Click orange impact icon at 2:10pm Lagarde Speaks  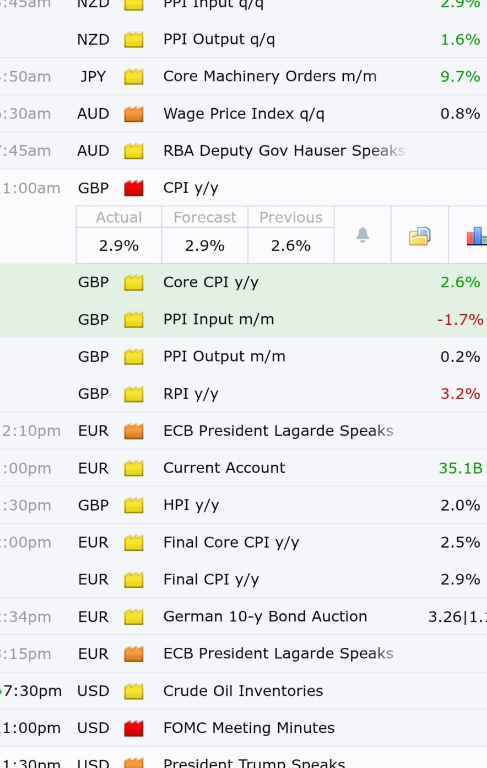134,431
